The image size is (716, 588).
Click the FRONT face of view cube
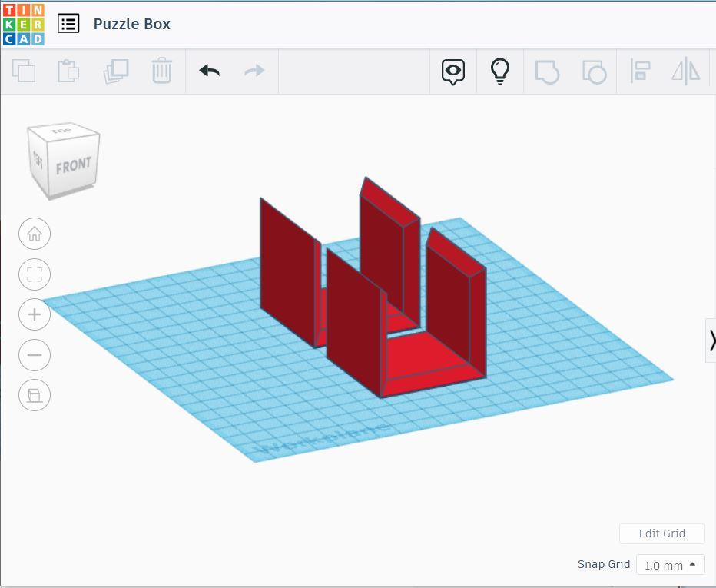pos(73,166)
